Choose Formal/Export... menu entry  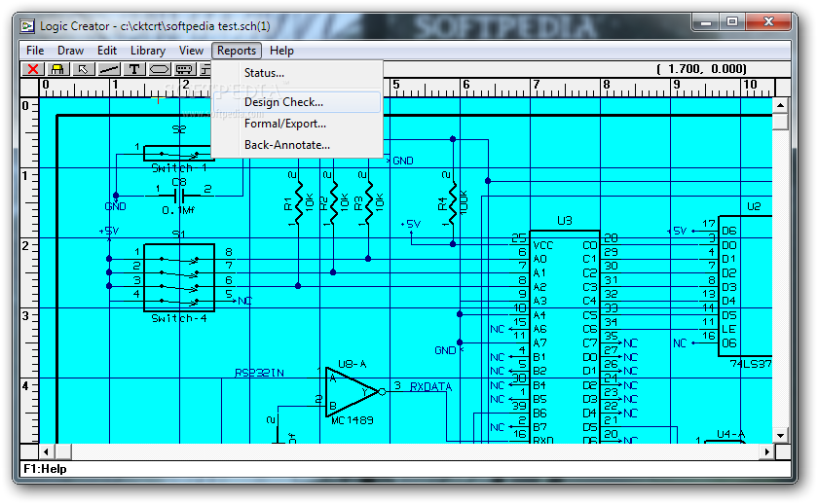[x=297, y=124]
